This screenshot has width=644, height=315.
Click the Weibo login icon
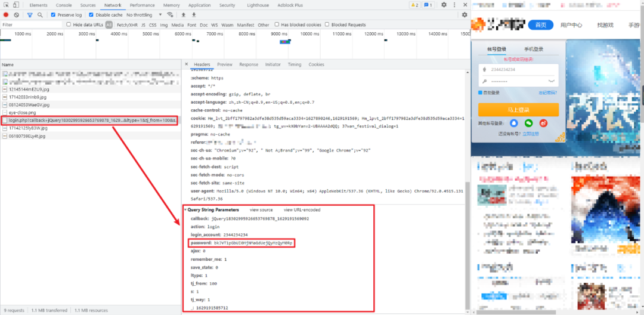[543, 123]
